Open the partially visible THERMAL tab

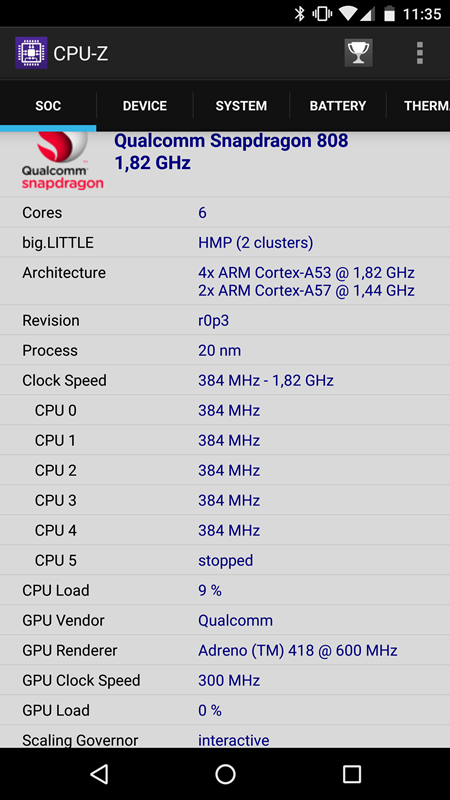point(418,106)
